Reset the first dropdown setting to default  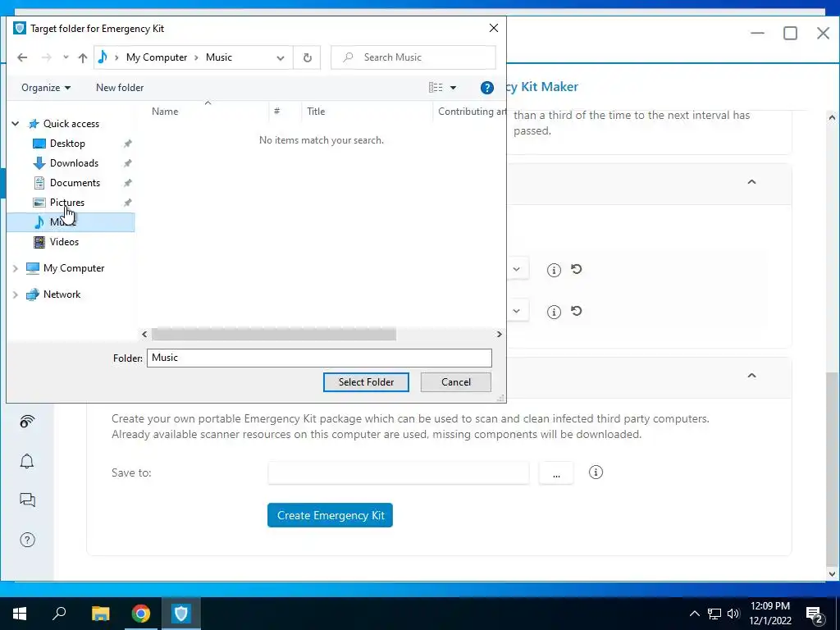577,269
